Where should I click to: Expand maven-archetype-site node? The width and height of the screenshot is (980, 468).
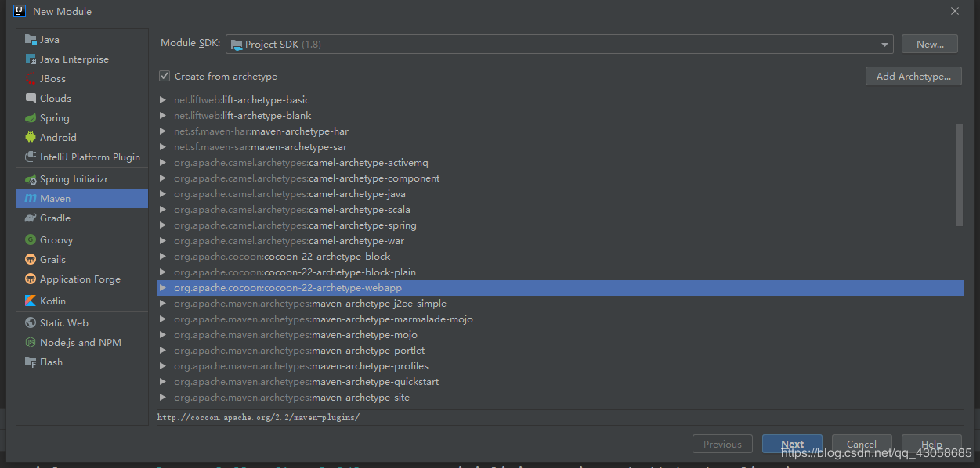(163, 398)
